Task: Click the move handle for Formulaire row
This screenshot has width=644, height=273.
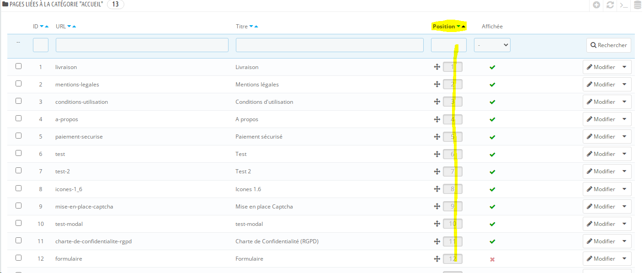Action: point(436,259)
